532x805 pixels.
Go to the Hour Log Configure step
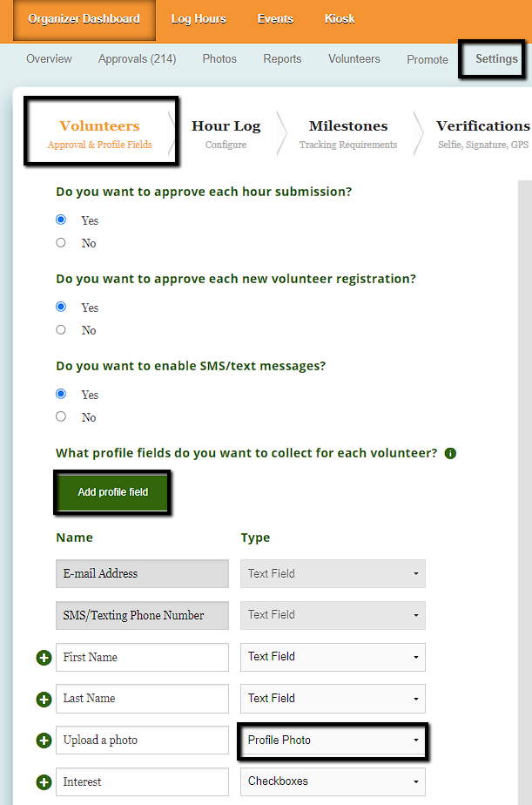226,133
